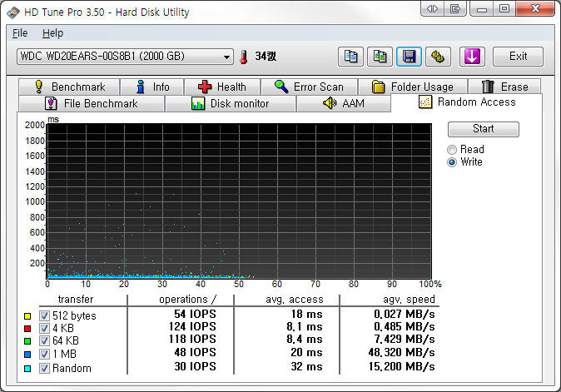
Task: Open the File menu
Action: pyautogui.click(x=20, y=33)
